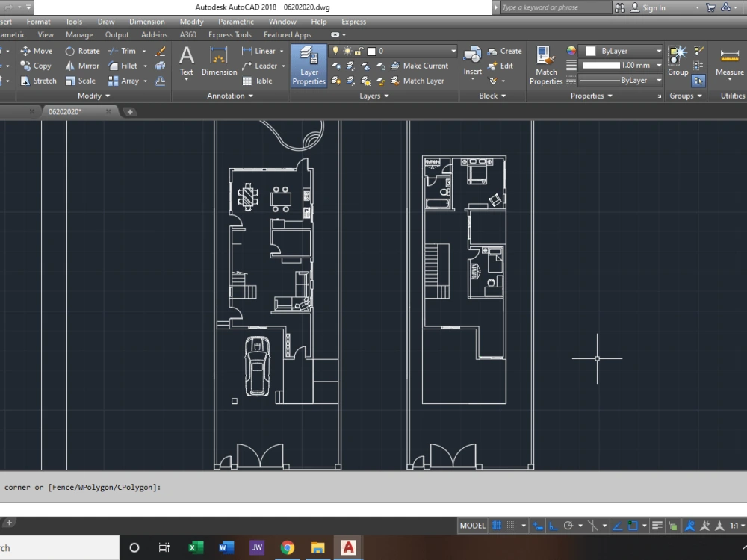Toggle dynamic input in status bar
Screen dimensions: 747x560
pyautogui.click(x=538, y=526)
